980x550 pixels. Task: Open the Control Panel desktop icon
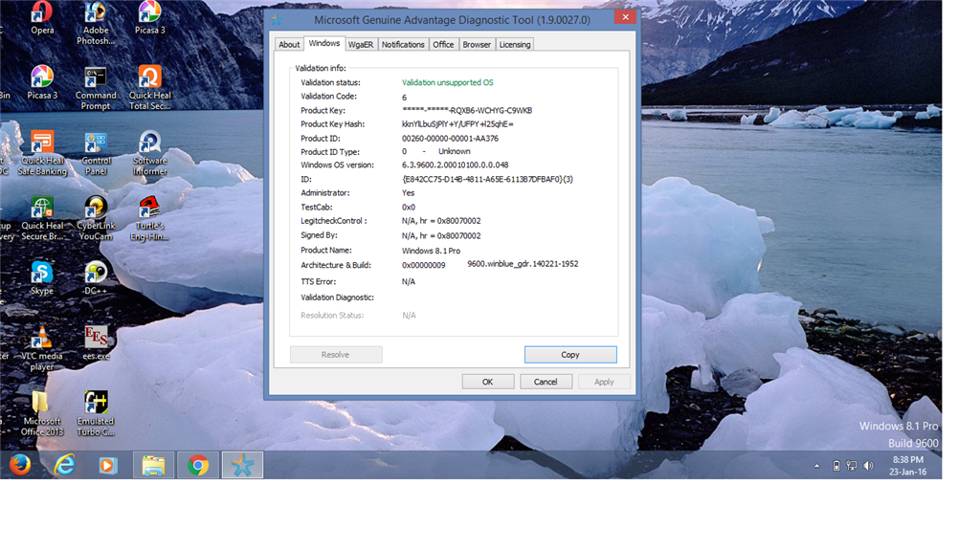pos(96,153)
